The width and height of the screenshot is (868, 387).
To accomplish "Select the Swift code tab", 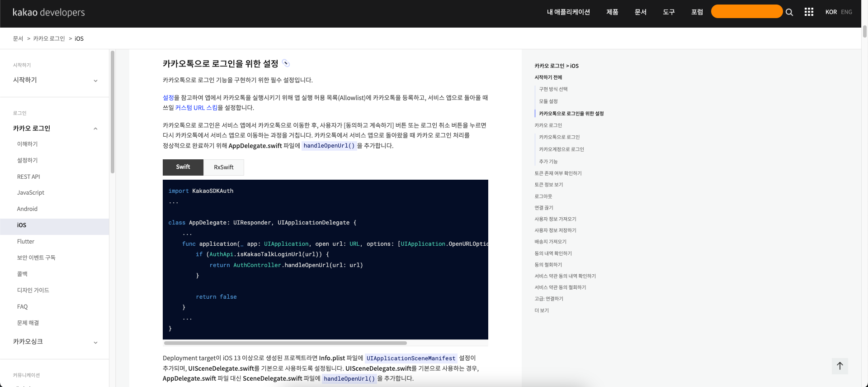I will (183, 167).
